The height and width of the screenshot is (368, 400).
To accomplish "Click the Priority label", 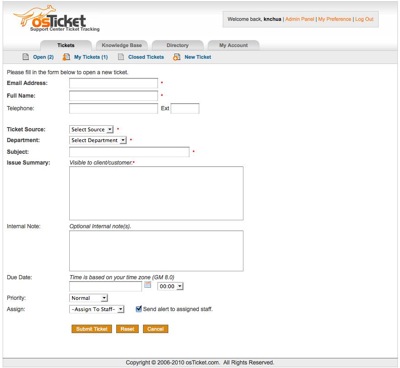I will tap(16, 298).
